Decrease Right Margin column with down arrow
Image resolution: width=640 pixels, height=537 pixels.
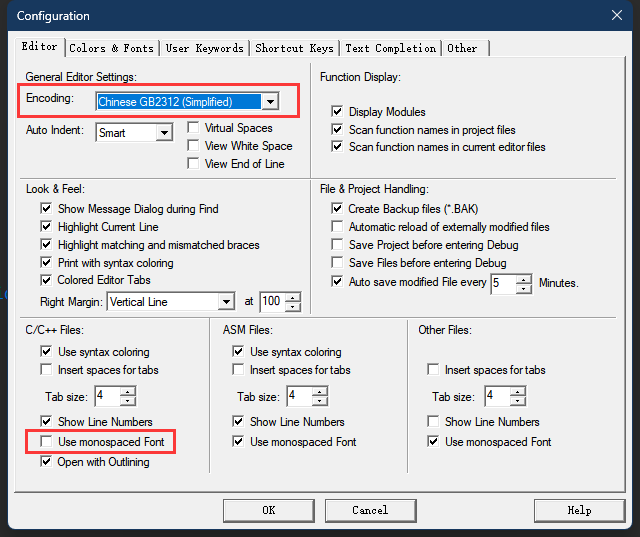[x=293, y=307]
